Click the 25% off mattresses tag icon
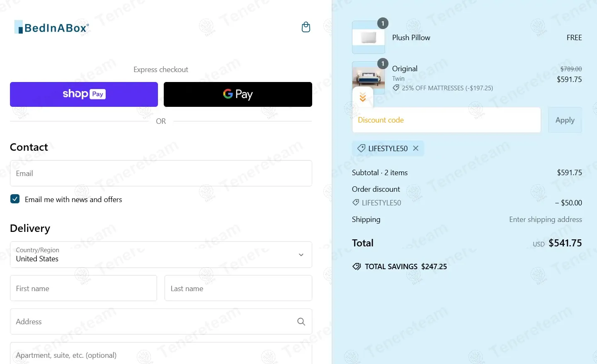Viewport: 597px width, 364px height. pos(396,88)
